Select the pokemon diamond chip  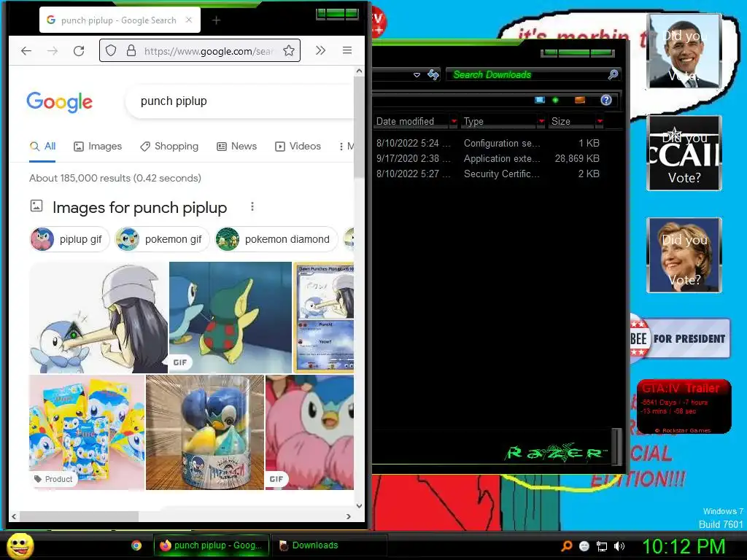point(276,239)
